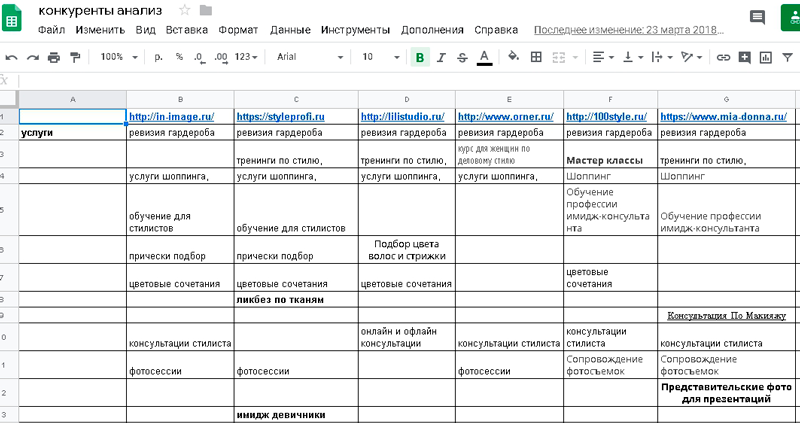Open link http://www.orner.ru/
The image size is (800, 423).
[506, 117]
